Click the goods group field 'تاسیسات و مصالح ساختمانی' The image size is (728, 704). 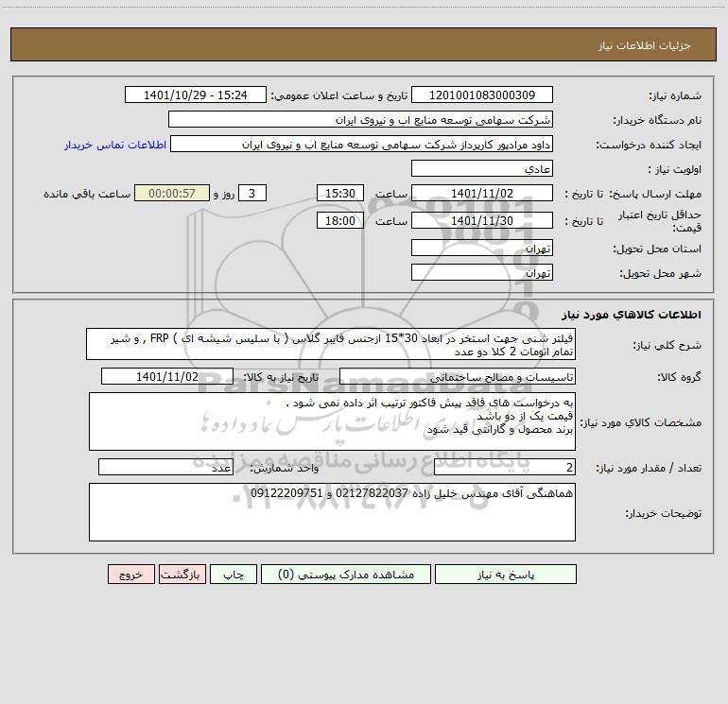pos(458,376)
